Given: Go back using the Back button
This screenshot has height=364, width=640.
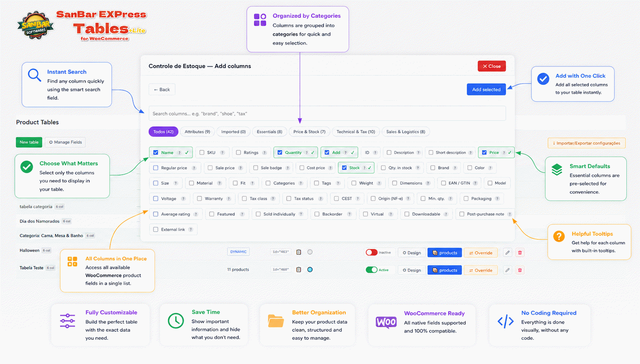Looking at the screenshot, I should click(x=162, y=90).
